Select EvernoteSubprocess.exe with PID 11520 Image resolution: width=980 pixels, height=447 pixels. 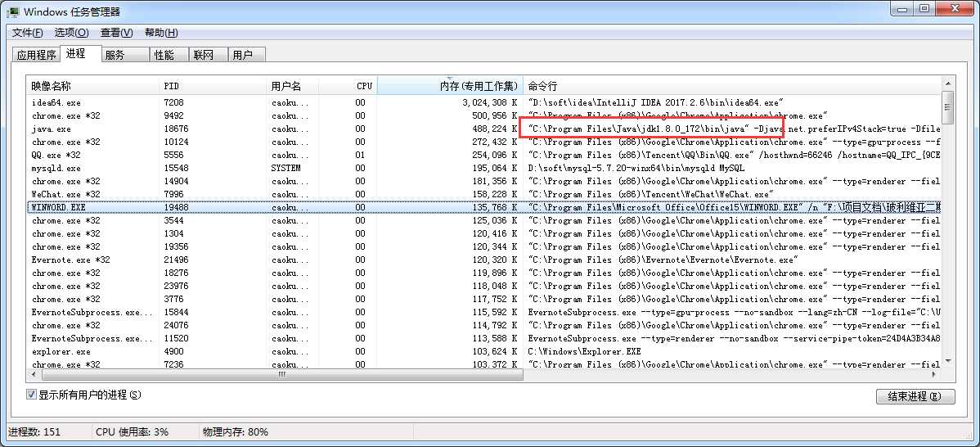483,338
